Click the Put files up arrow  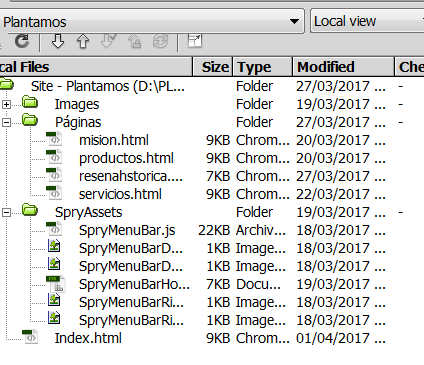tap(83, 42)
